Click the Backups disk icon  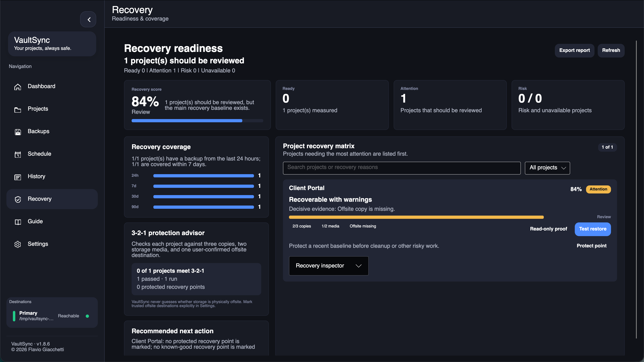pyautogui.click(x=18, y=132)
